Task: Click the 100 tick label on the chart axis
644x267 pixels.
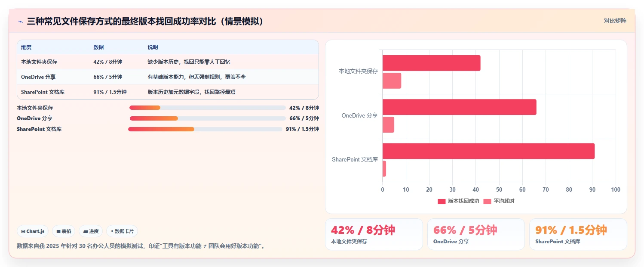Action: (x=616, y=189)
